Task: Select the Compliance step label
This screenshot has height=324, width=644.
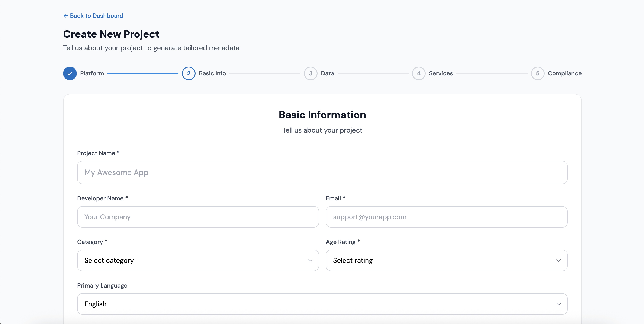Action: pos(564,73)
